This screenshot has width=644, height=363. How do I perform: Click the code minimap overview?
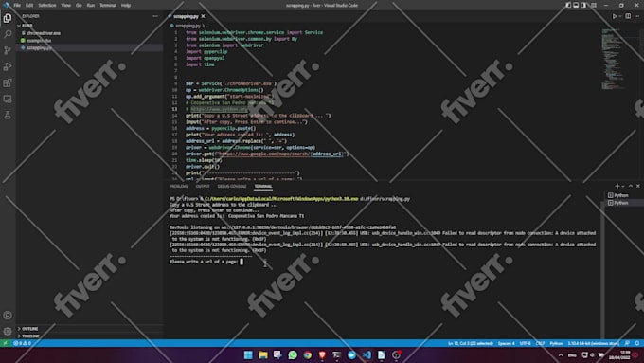[x=613, y=59]
